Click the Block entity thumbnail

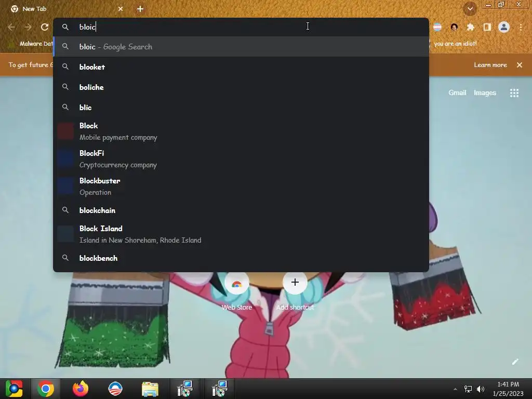tap(65, 131)
